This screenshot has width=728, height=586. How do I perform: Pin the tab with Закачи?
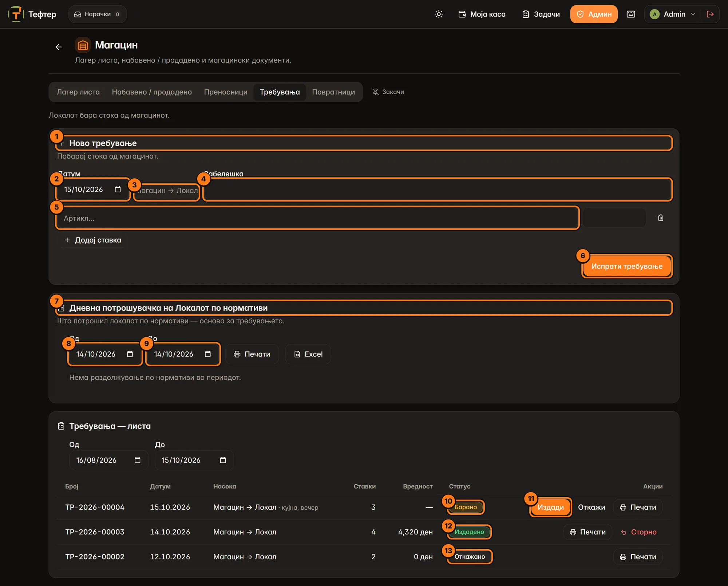pyautogui.click(x=388, y=92)
